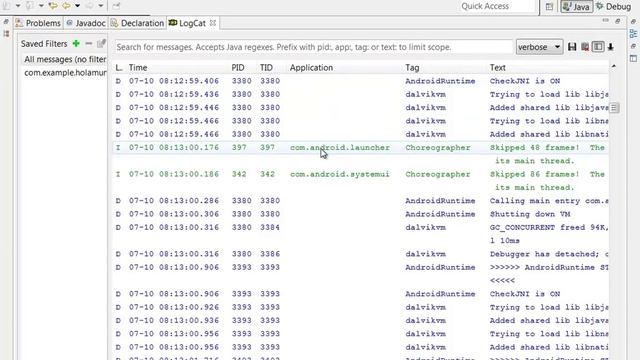Image resolution: width=640 pixels, height=360 pixels.
Task: Switch to the Javadoc tab
Action: click(x=86, y=23)
